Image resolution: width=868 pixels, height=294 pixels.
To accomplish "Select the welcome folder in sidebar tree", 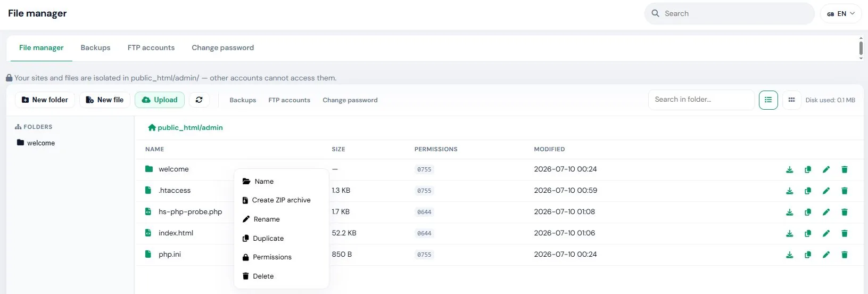I will tap(36, 143).
